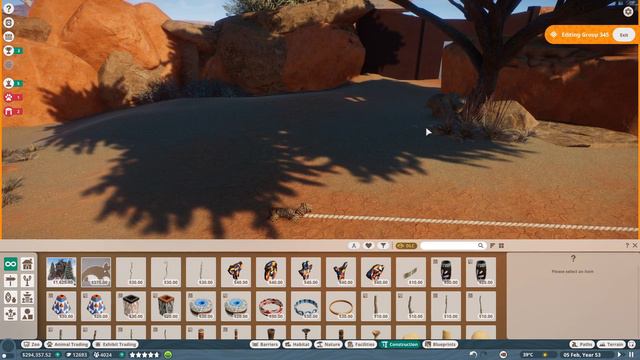Click the undo arrow in bottom bar
The width and height of the screenshot is (640, 360).
click(473, 355)
